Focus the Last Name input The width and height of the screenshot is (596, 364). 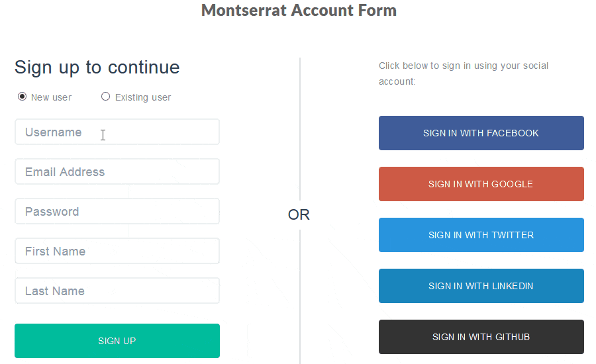click(x=117, y=291)
